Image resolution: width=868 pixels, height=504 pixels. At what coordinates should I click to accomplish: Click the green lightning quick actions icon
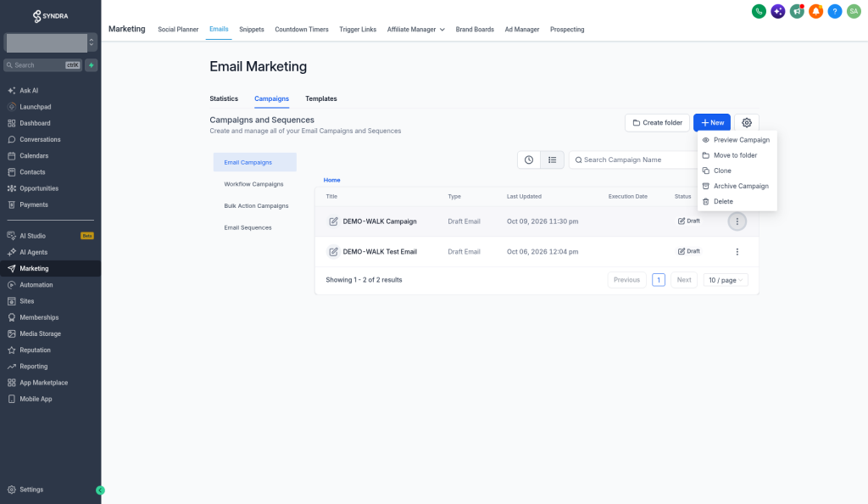click(92, 64)
